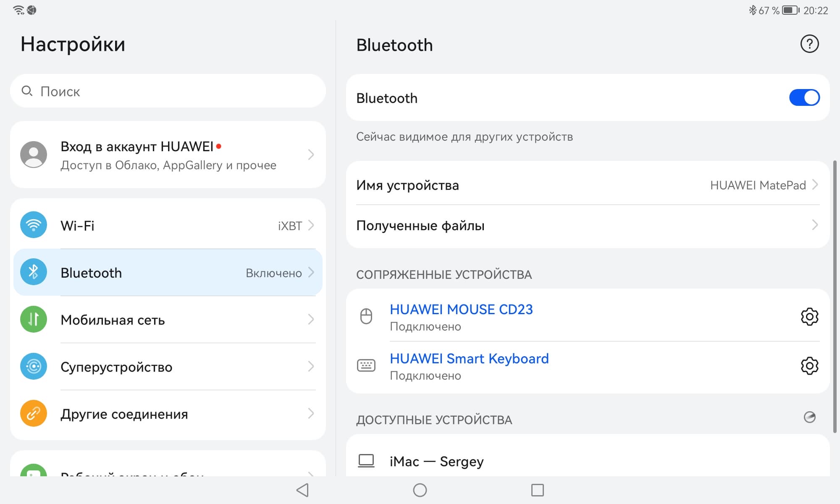Open Полученные файлы row chevron

click(x=815, y=225)
